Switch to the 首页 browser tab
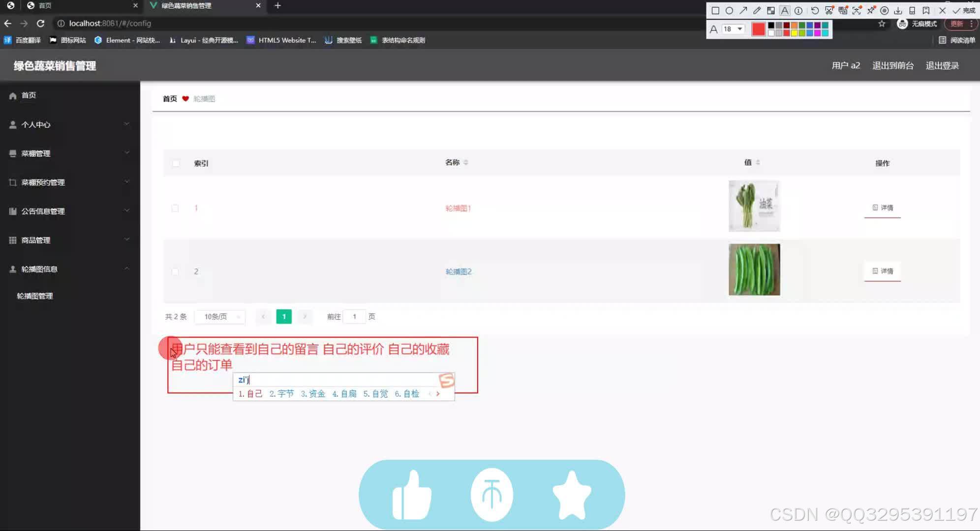 81,5
